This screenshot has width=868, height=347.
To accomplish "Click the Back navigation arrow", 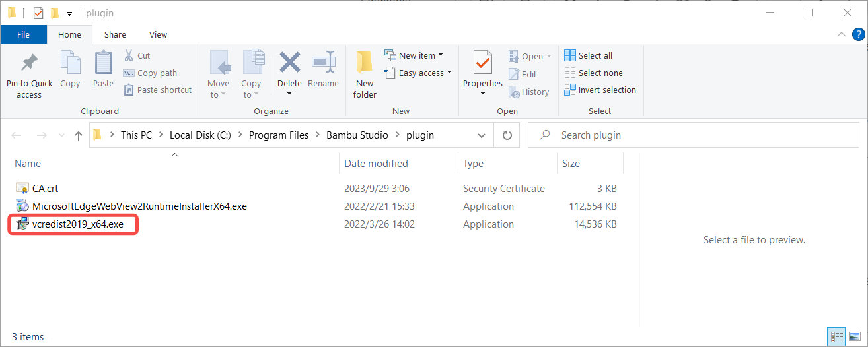I will click(x=17, y=135).
